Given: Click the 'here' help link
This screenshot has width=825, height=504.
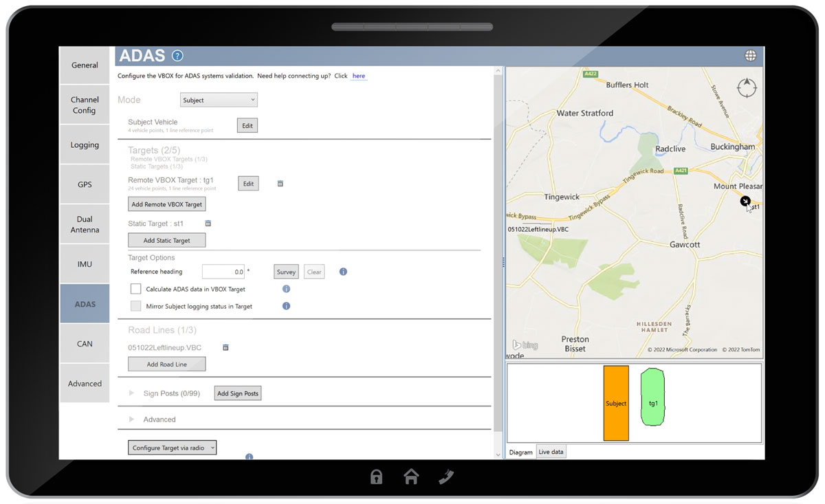Looking at the screenshot, I should point(358,76).
